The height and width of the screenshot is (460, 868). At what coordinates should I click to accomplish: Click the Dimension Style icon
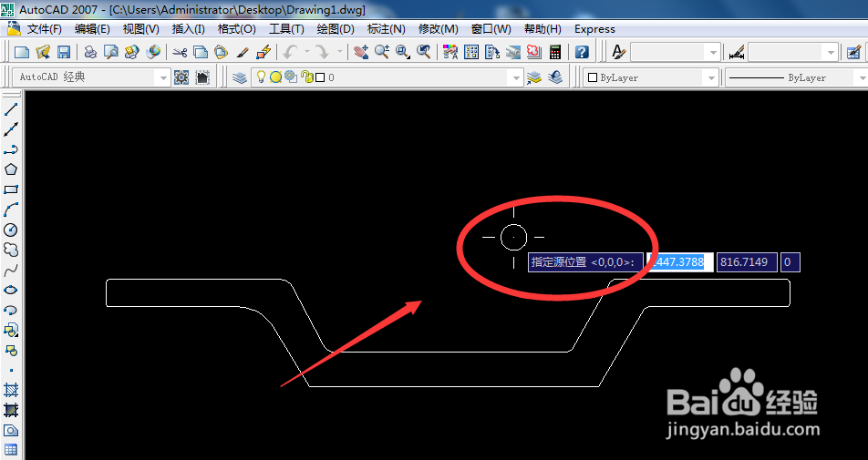(x=737, y=53)
